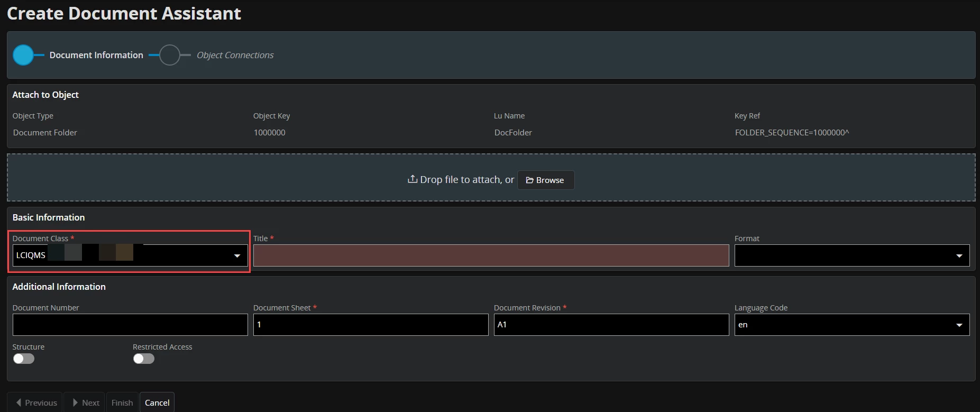Click the Basic Information heading
The image size is (980, 412).
(x=49, y=217)
